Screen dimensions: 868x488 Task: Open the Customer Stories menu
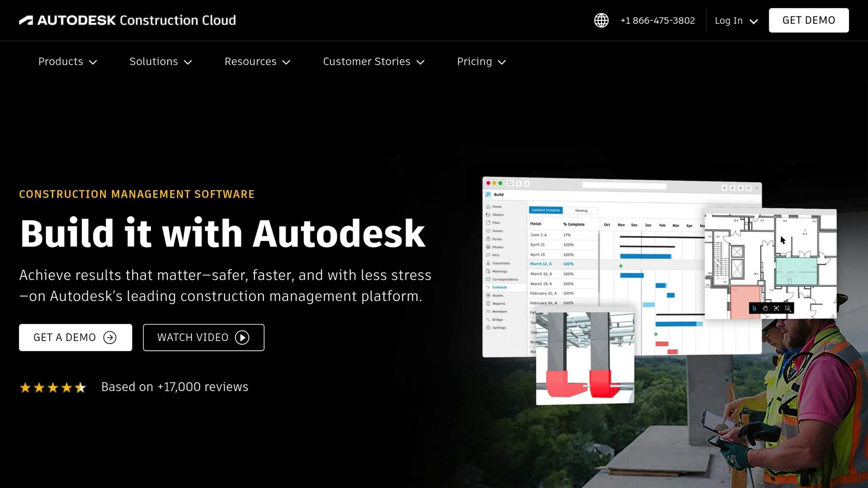(x=374, y=61)
